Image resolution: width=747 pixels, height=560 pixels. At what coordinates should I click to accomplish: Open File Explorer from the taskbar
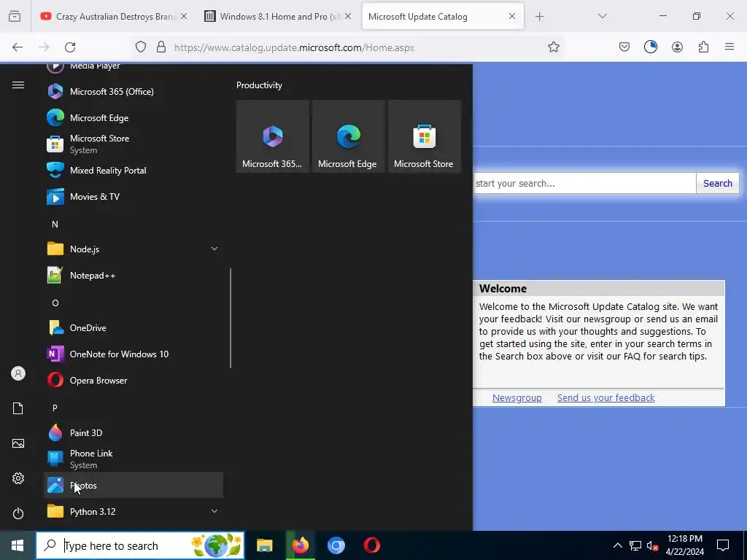[x=264, y=545]
